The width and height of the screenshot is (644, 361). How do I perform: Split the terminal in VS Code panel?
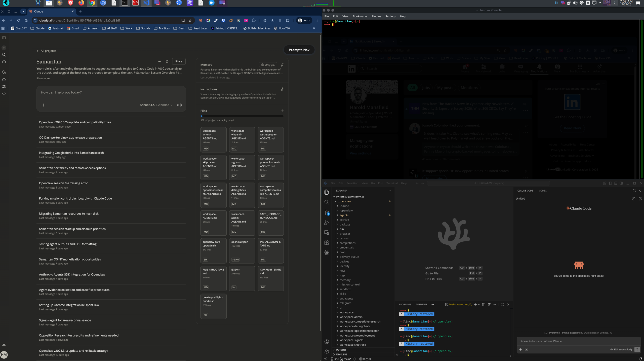point(484,305)
